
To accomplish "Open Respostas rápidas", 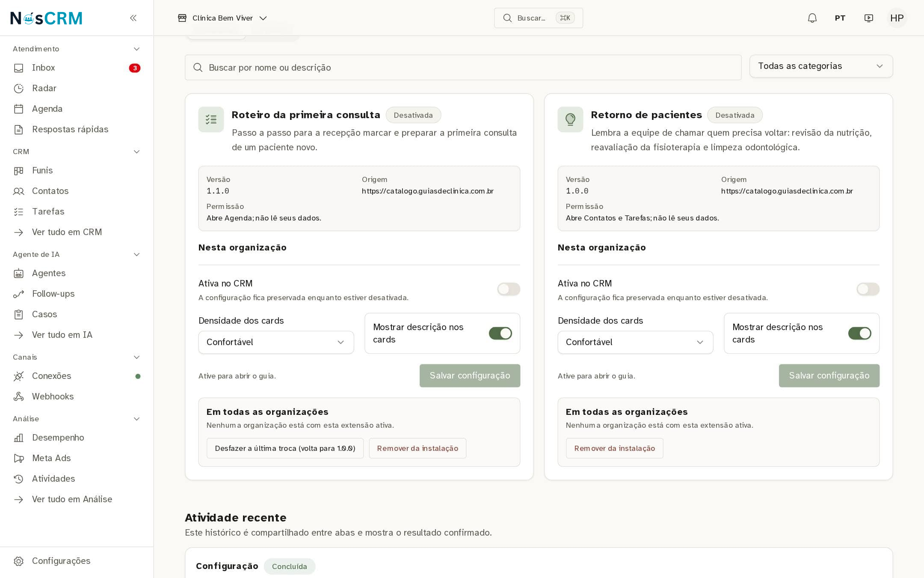I will [x=77, y=129].
